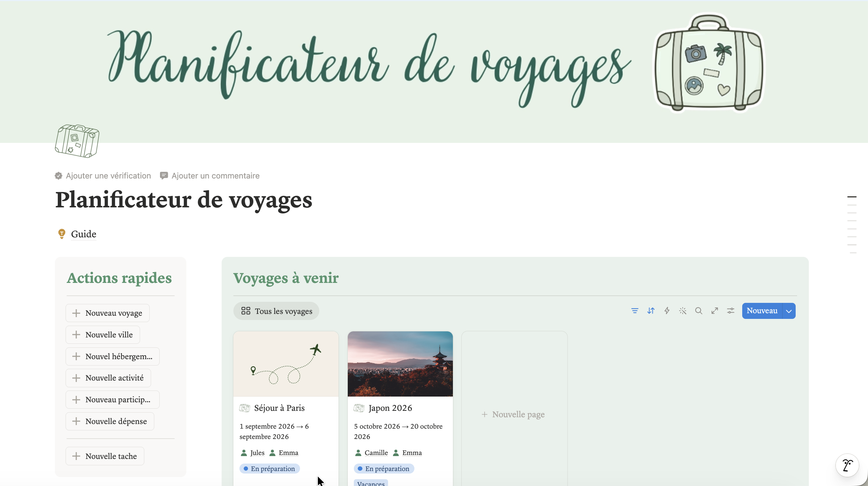Open the filter icon in Voyages toolbar
The height and width of the screenshot is (486, 868).
[x=635, y=311]
